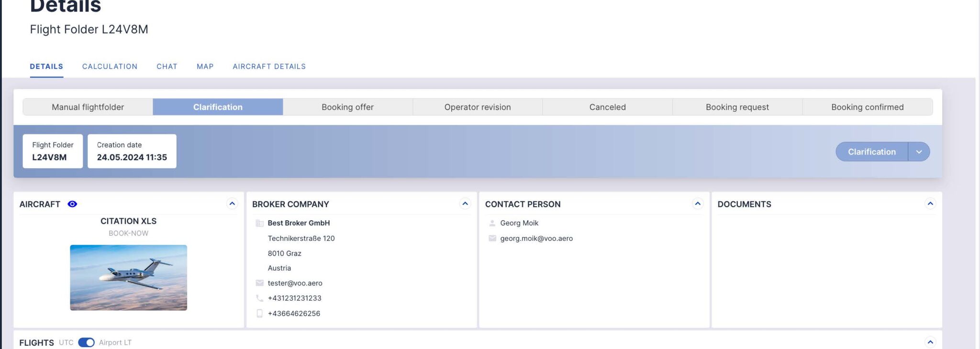The image size is (980, 349).
Task: Collapse the Contact Person panel
Action: (x=698, y=204)
